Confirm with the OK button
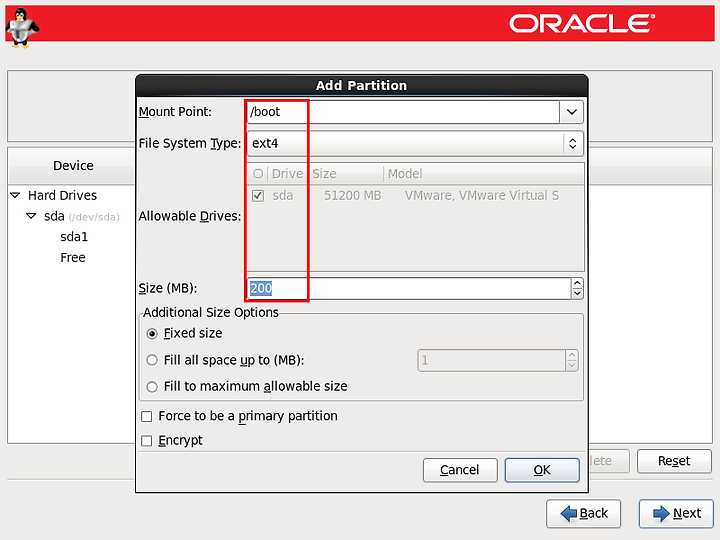 coord(542,470)
